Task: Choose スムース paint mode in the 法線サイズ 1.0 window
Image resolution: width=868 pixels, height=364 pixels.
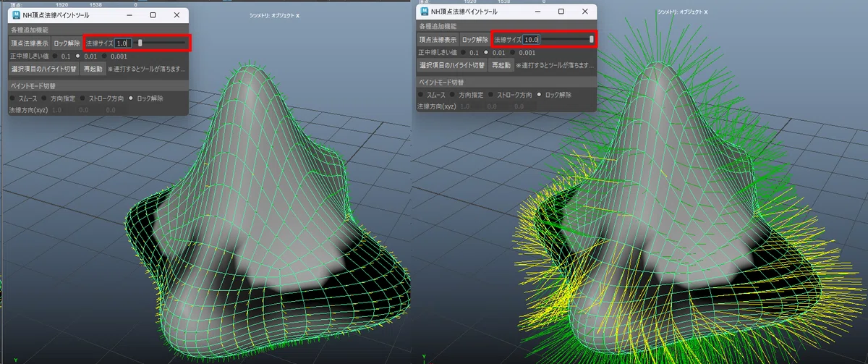Action: click(x=25, y=97)
